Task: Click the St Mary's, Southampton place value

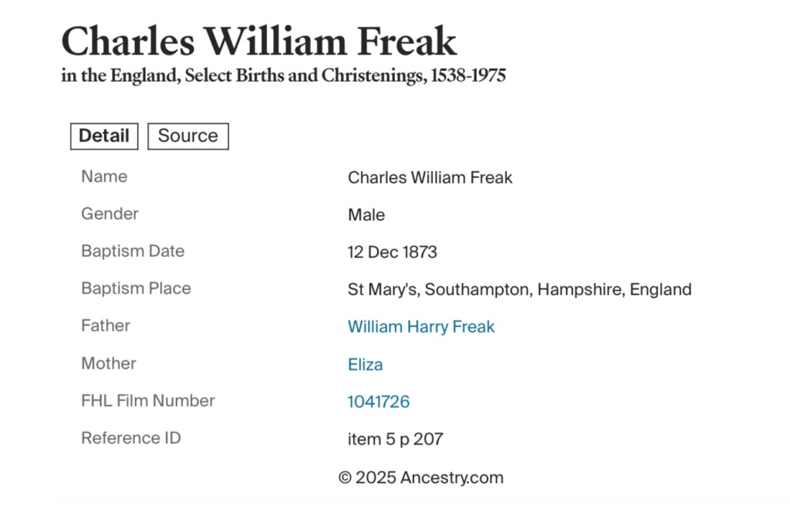Action: [519, 290]
